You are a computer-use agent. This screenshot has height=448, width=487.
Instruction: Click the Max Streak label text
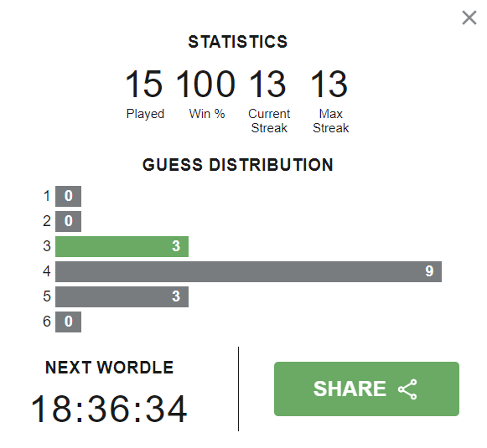pos(331,121)
